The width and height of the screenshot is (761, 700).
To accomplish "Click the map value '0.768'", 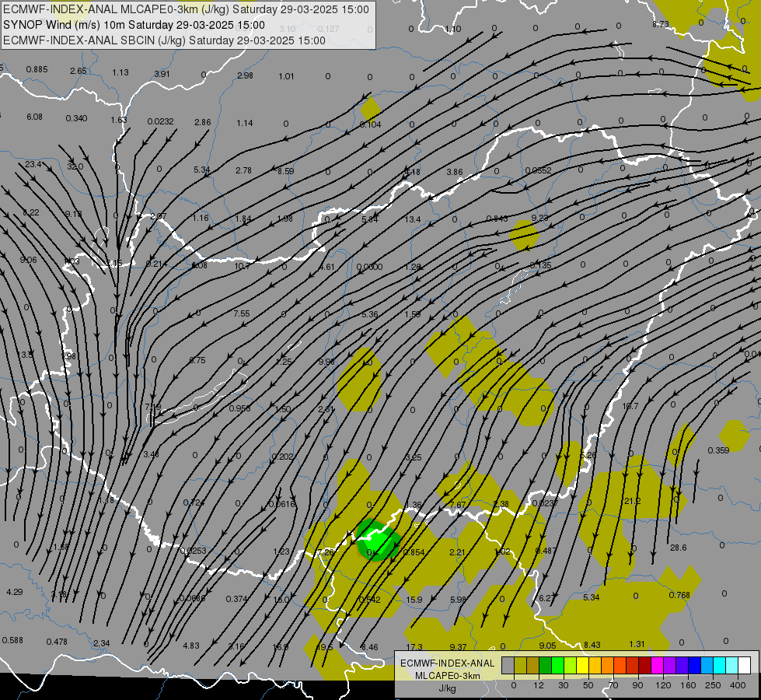I will point(679,595).
